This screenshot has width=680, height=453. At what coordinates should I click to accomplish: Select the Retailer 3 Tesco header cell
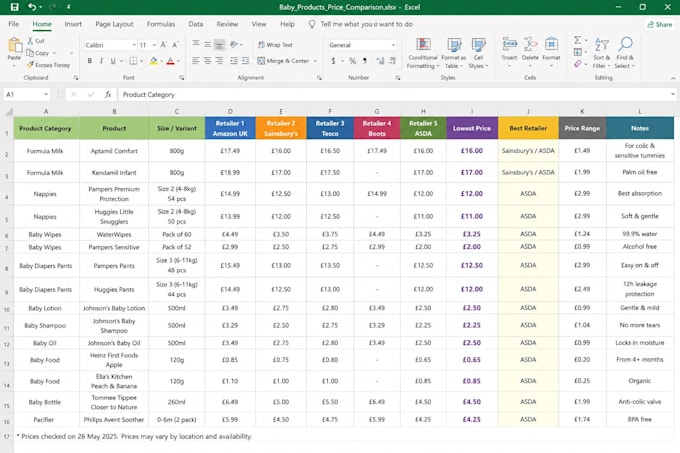330,128
